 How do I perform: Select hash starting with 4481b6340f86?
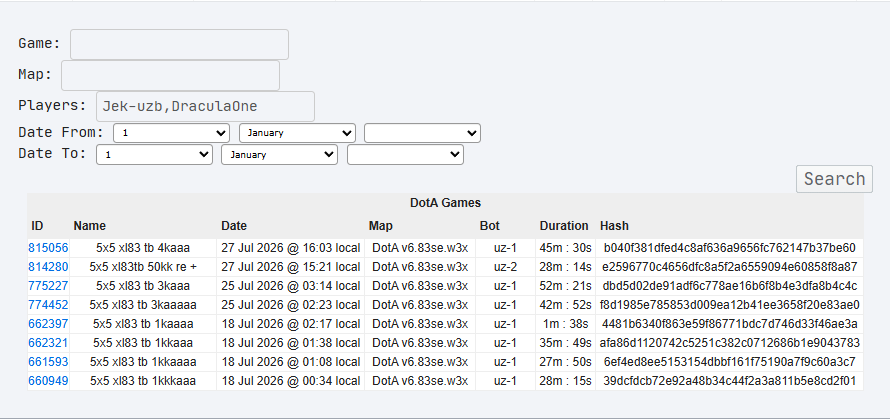pyautogui.click(x=729, y=324)
